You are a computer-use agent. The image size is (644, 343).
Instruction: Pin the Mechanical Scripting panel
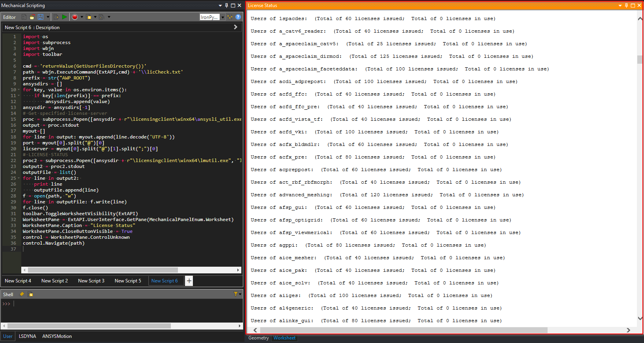[226, 6]
